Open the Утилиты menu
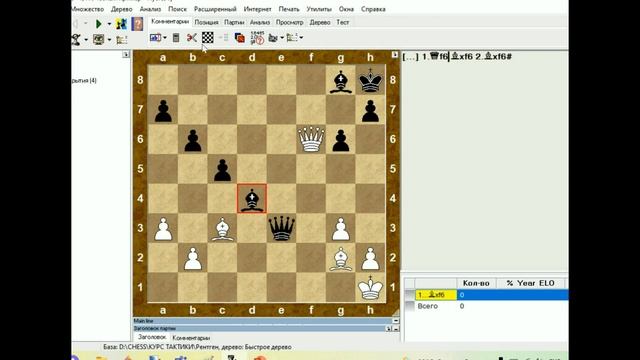The width and height of the screenshot is (640, 360). (319, 9)
